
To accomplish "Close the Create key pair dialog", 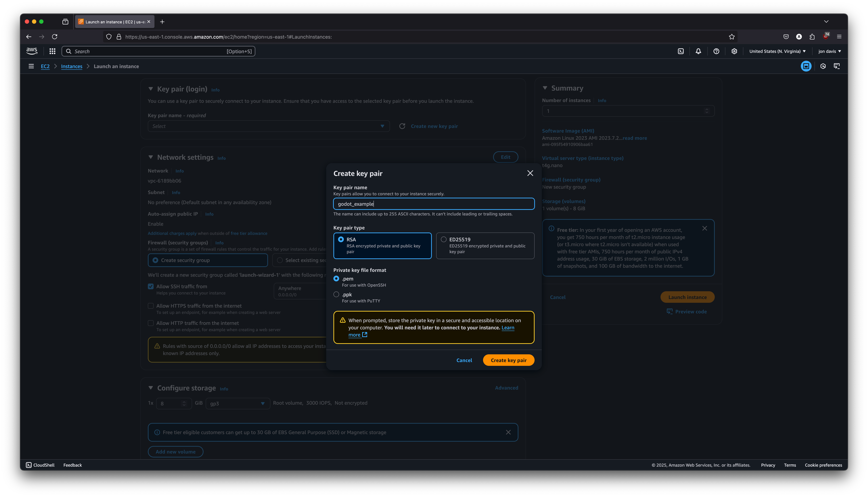I will click(530, 173).
